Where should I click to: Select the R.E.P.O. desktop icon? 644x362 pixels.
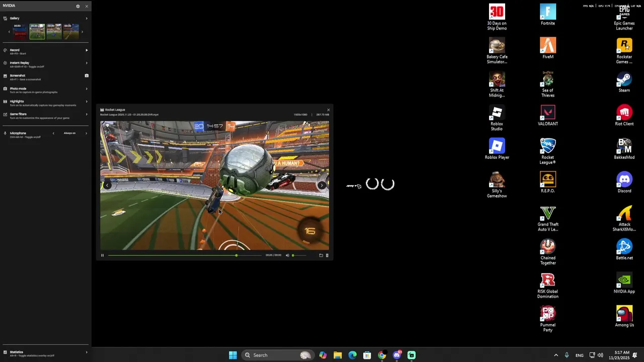point(548,183)
